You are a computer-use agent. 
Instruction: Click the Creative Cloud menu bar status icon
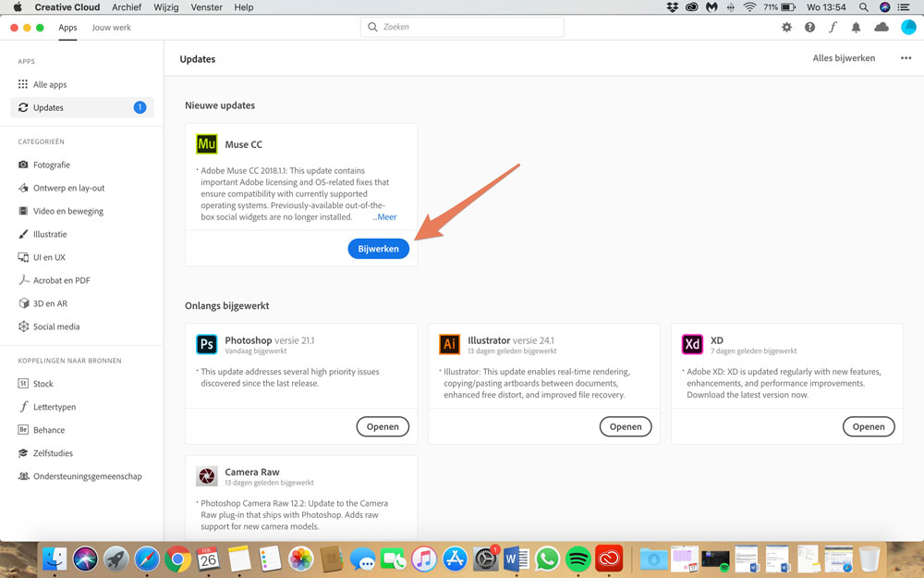pyautogui.click(x=692, y=7)
